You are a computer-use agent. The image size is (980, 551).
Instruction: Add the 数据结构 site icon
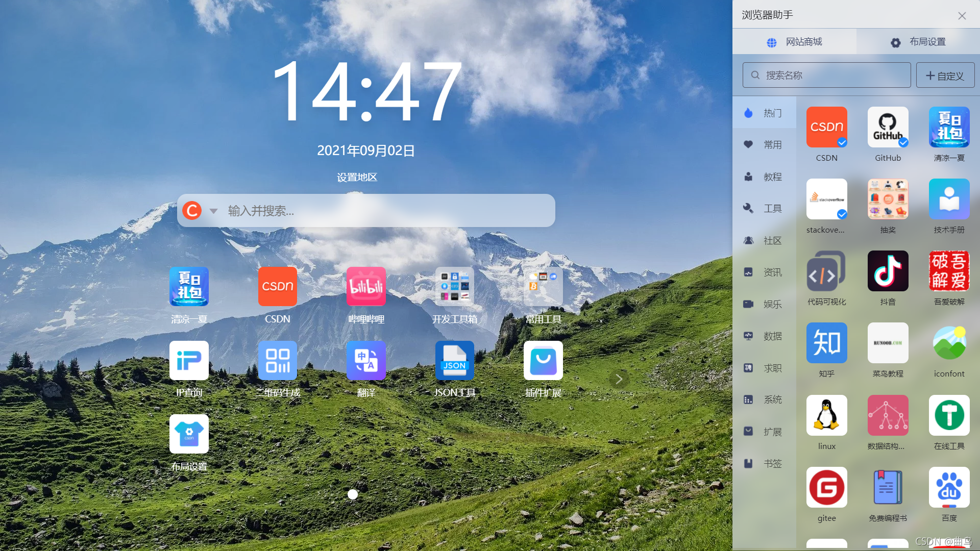tap(888, 415)
